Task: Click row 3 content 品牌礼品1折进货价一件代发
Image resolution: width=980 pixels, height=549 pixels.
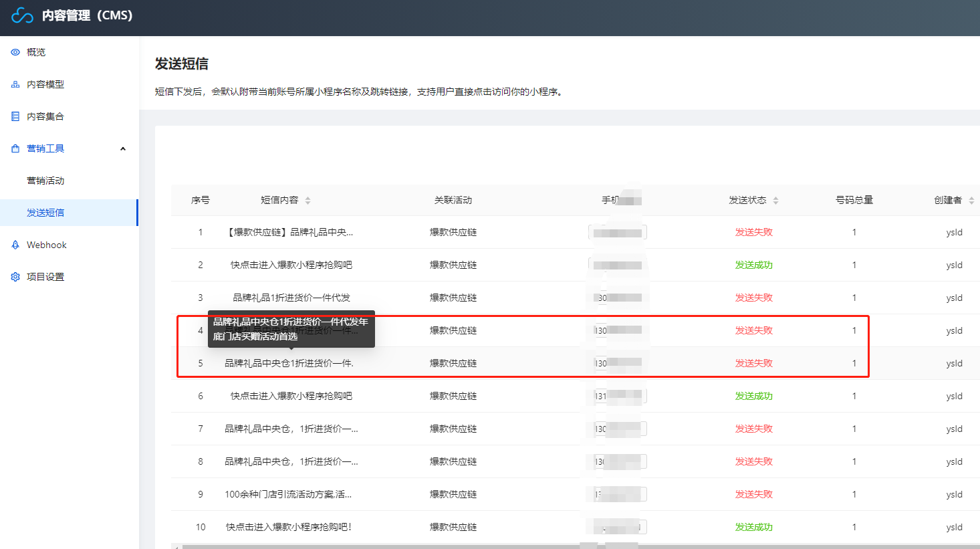Action: tap(291, 298)
